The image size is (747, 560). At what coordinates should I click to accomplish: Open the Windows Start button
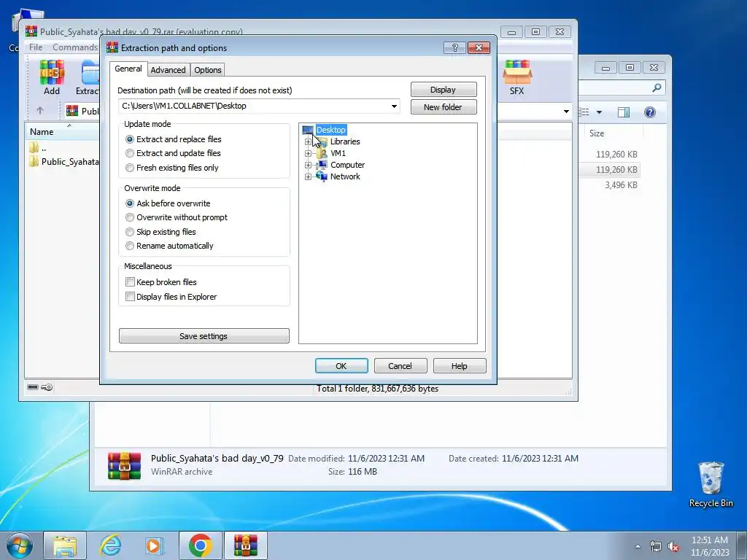pos(19,545)
